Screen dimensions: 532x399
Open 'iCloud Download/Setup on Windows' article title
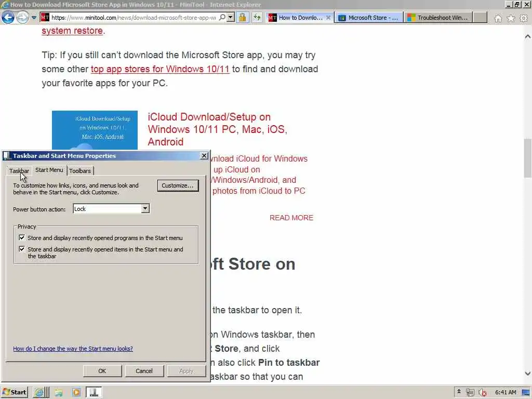(x=218, y=129)
